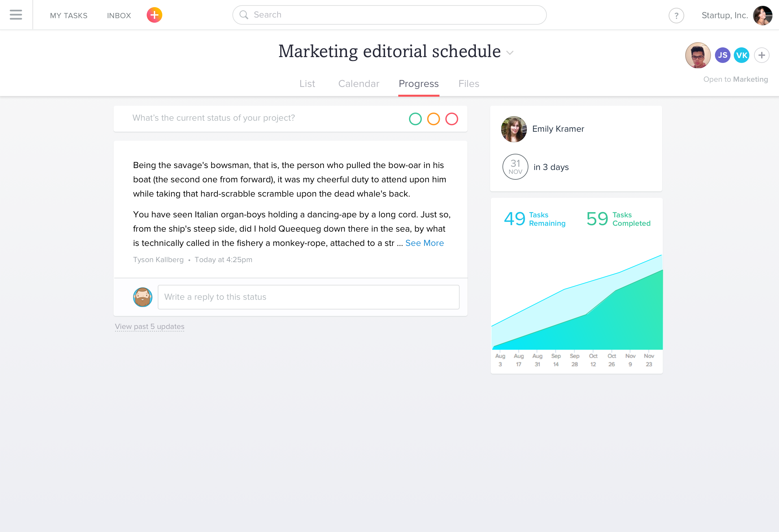The width and height of the screenshot is (779, 532).
Task: Expand the status text with See More
Action: [424, 243]
